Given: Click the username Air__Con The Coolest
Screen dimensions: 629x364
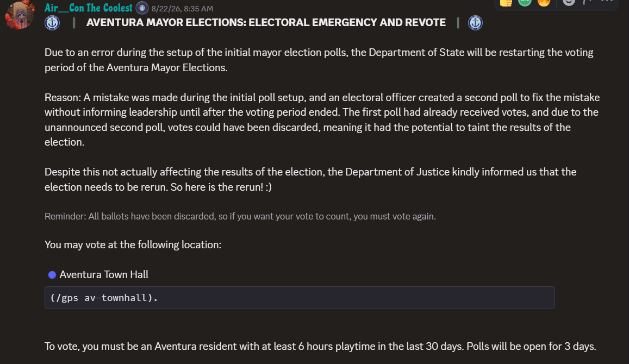Looking at the screenshot, I should coord(88,8).
